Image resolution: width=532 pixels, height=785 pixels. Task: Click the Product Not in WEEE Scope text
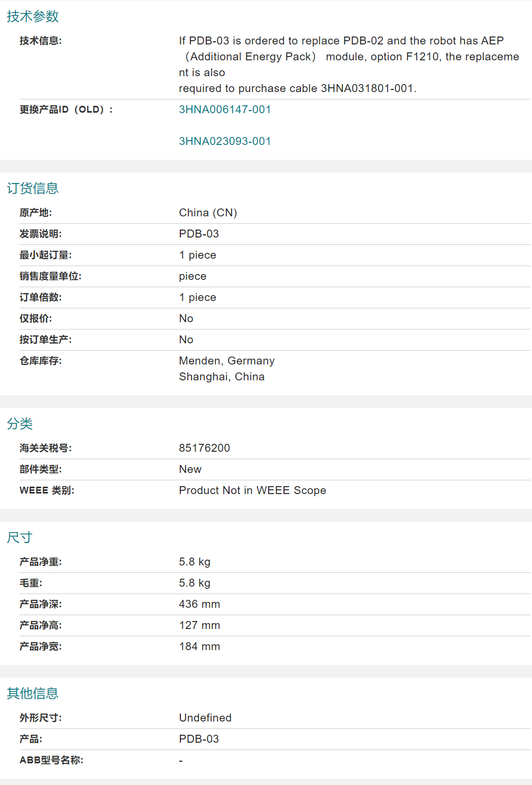(252, 490)
